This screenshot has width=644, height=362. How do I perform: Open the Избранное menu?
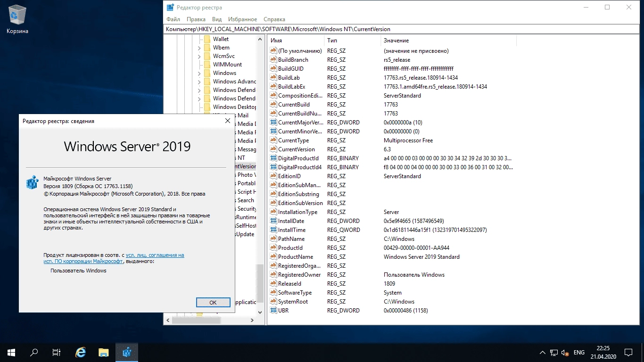coord(242,19)
